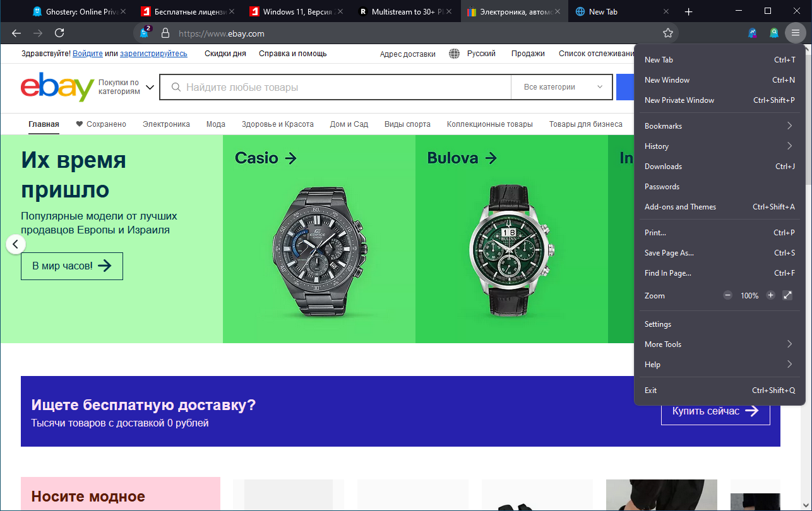812x511 pixels.
Task: Open Settings from the menu
Action: tap(720, 324)
